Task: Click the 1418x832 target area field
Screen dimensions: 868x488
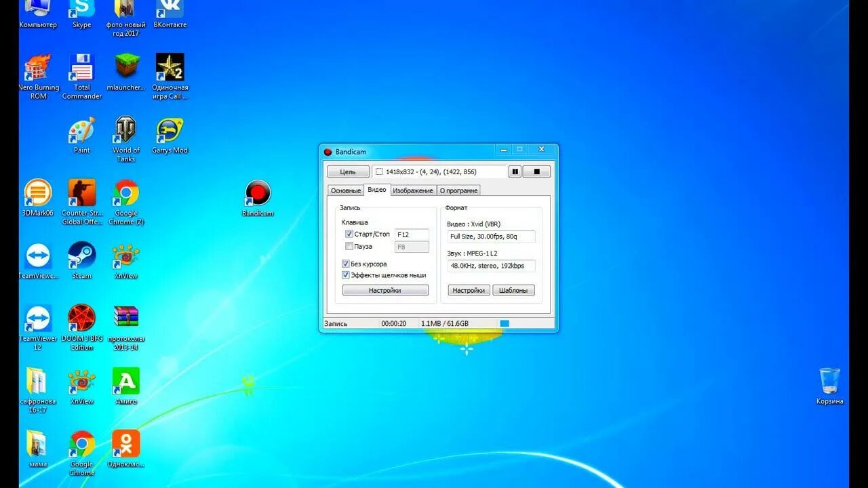Action: [439, 172]
